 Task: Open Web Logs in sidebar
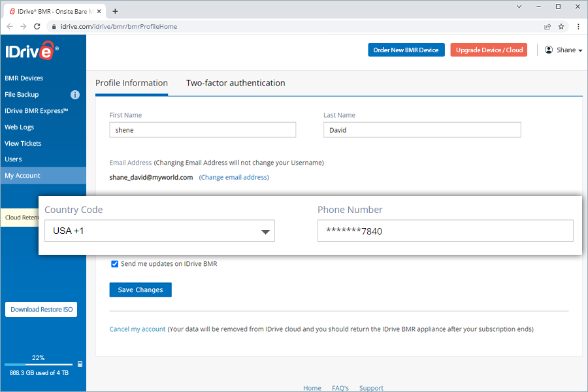[19, 127]
